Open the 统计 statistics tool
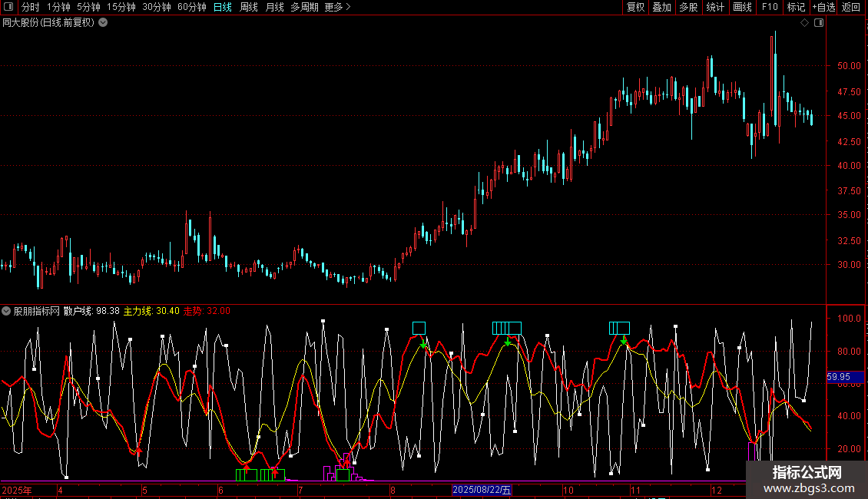This screenshot has width=868, height=499. 715,7
